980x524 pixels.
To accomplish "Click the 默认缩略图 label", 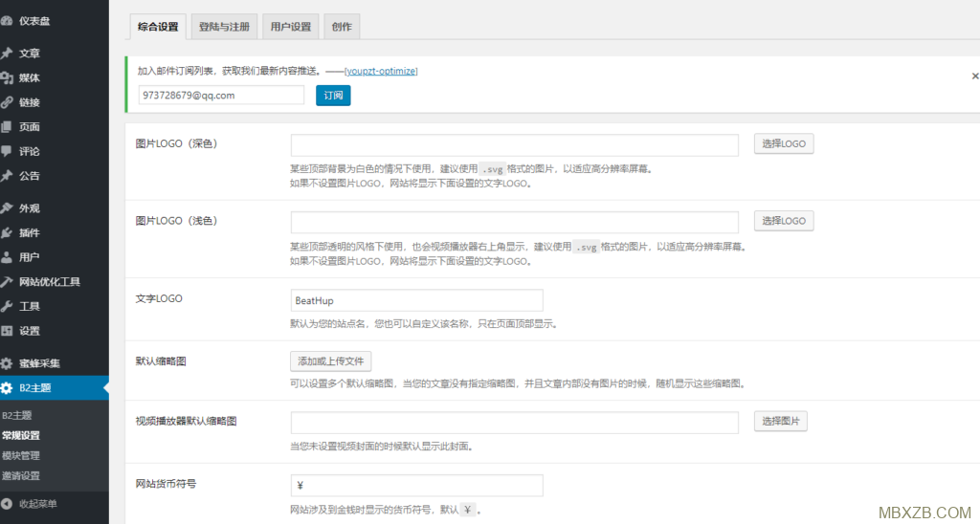I will point(161,361).
